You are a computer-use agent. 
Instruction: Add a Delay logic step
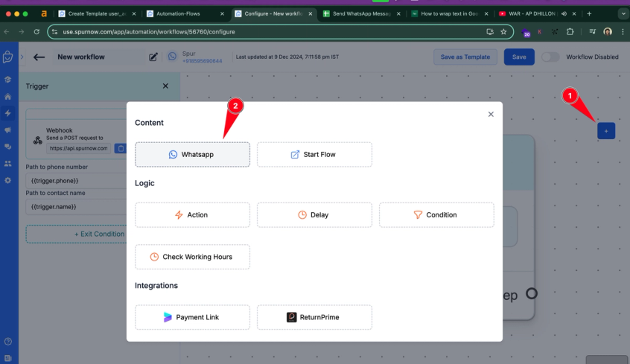click(x=314, y=215)
